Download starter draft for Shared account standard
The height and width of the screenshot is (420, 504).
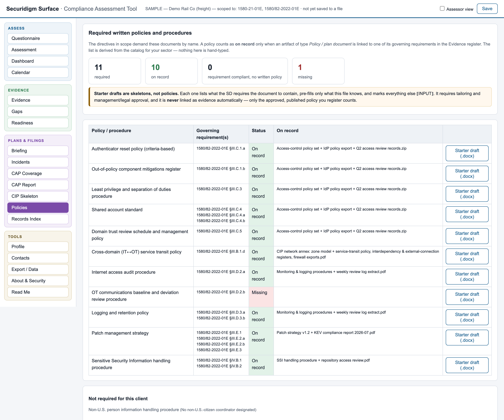[x=467, y=214]
